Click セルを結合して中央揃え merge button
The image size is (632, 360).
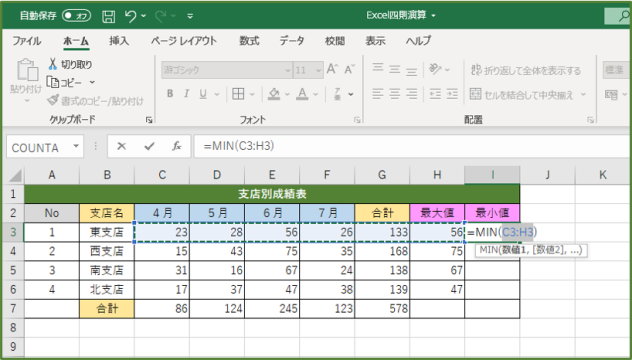click(x=522, y=95)
